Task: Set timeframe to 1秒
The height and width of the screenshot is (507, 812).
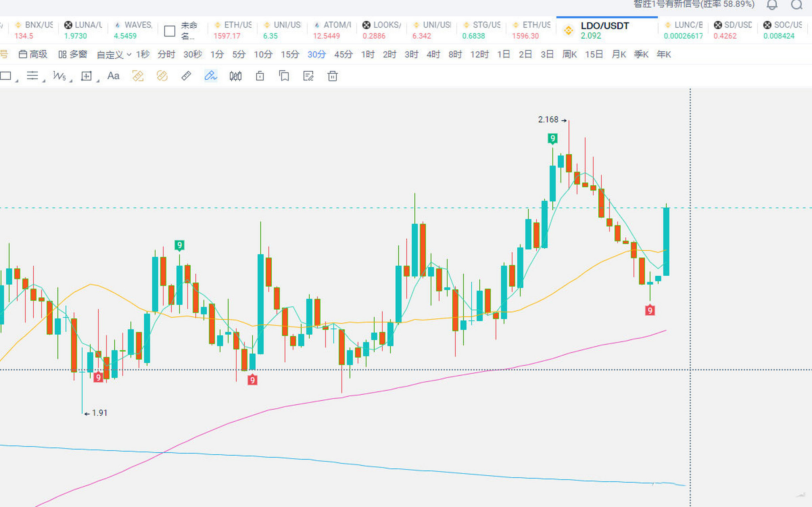Action: pyautogui.click(x=143, y=54)
